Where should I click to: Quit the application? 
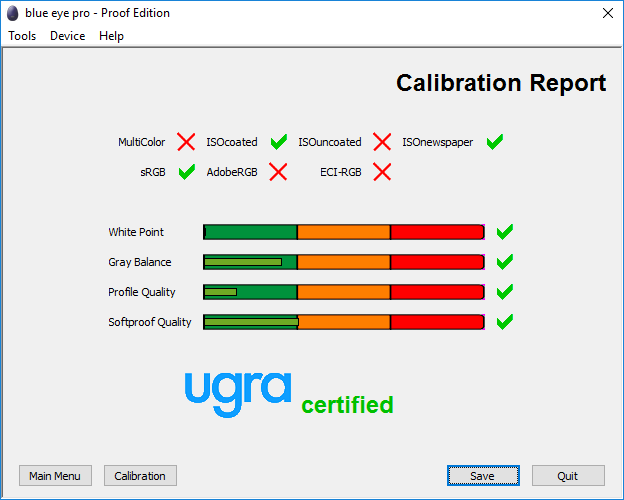click(x=568, y=476)
